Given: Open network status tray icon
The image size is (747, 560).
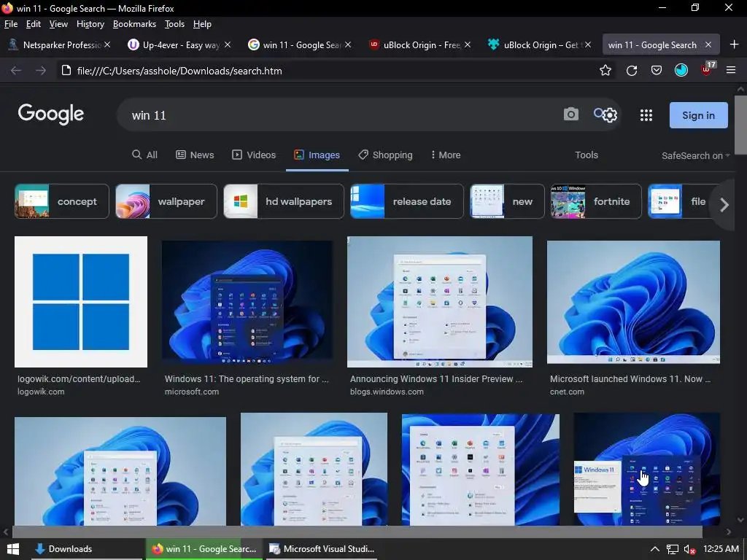Looking at the screenshot, I should [672, 549].
